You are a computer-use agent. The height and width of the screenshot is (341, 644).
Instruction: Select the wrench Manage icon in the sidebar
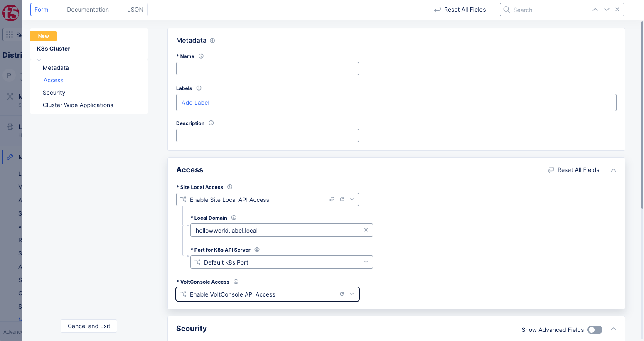pyautogui.click(x=11, y=157)
